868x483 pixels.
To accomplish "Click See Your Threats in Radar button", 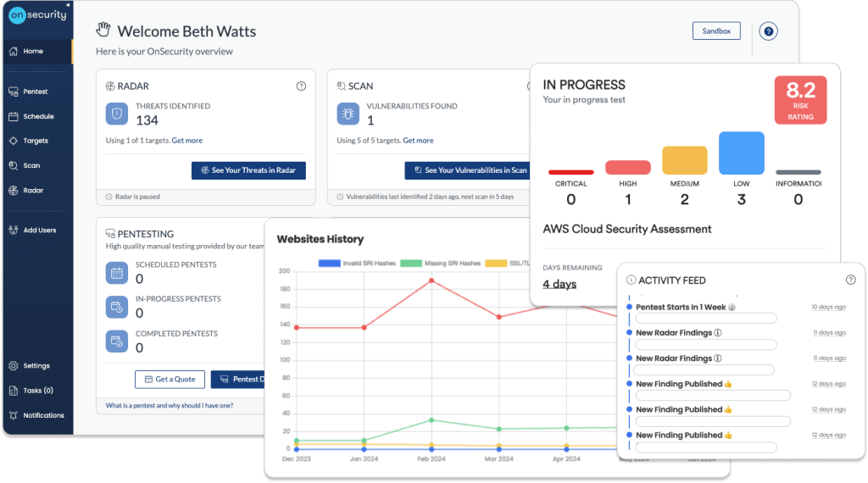I will (248, 170).
